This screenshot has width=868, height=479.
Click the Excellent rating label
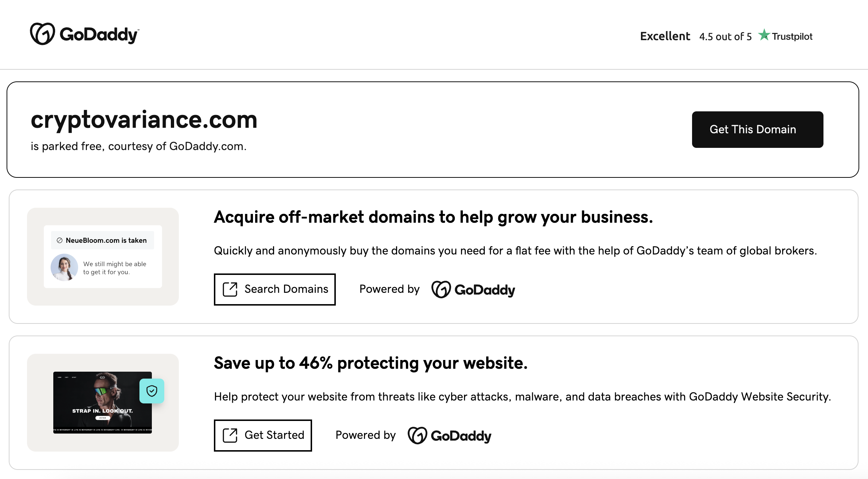(665, 36)
